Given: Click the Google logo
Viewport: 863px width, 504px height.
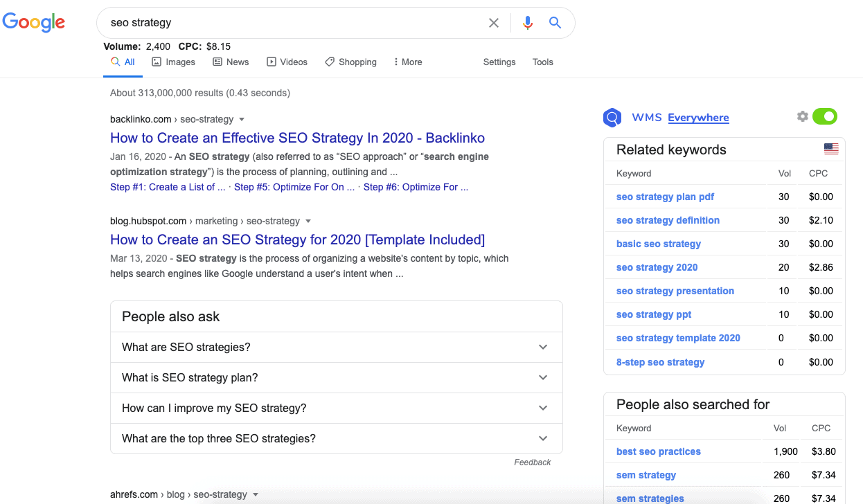Looking at the screenshot, I should click(34, 22).
